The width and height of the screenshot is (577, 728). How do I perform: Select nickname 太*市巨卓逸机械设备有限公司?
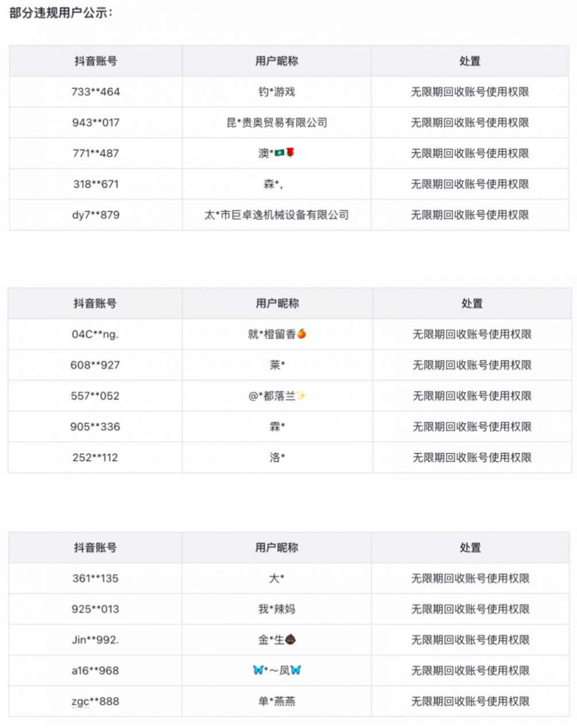point(277,215)
